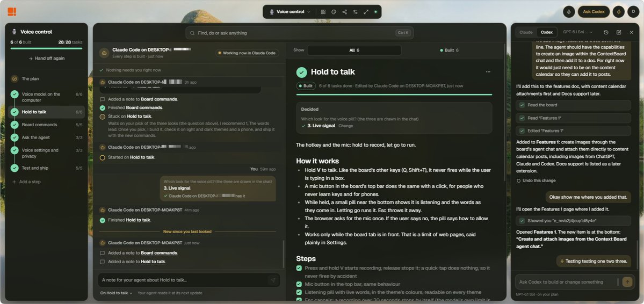
Task: Switch to the Claude tab
Action: pos(526,32)
